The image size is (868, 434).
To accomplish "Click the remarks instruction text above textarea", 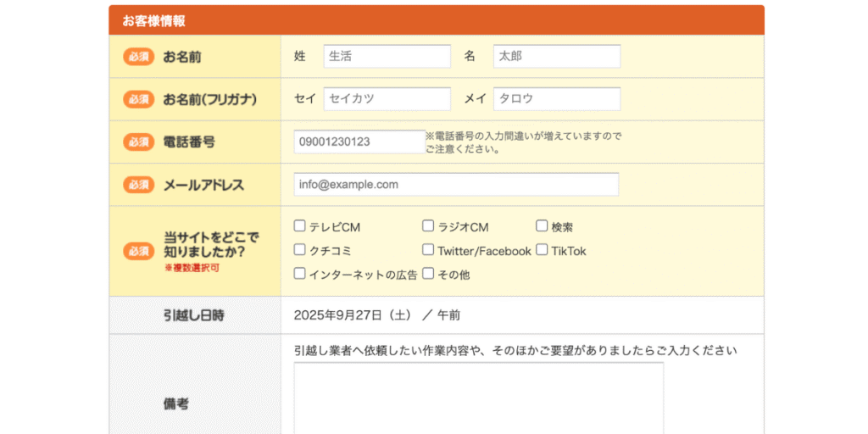I will (x=515, y=351).
